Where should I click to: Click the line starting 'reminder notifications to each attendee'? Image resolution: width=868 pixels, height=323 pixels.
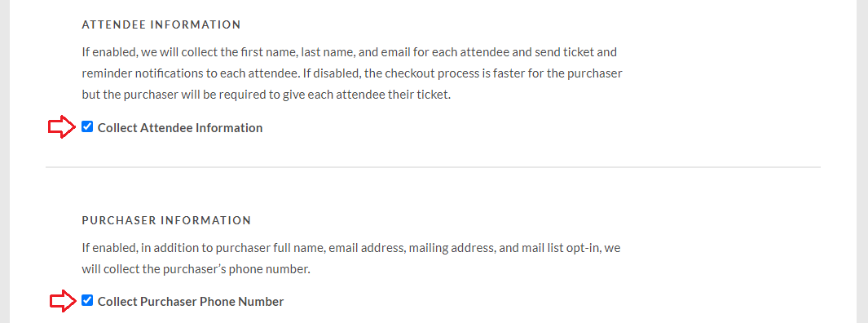(x=352, y=73)
